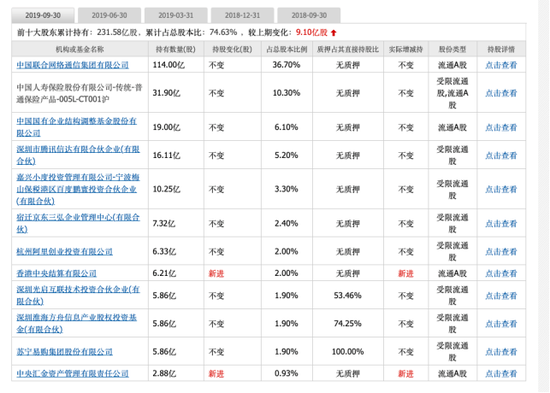Click the 占总股本比例 column header
Screen dimensions: 550x393
287,49
